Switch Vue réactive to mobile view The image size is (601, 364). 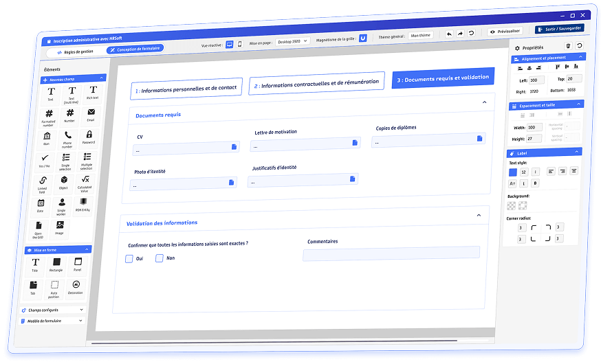pyautogui.click(x=240, y=44)
